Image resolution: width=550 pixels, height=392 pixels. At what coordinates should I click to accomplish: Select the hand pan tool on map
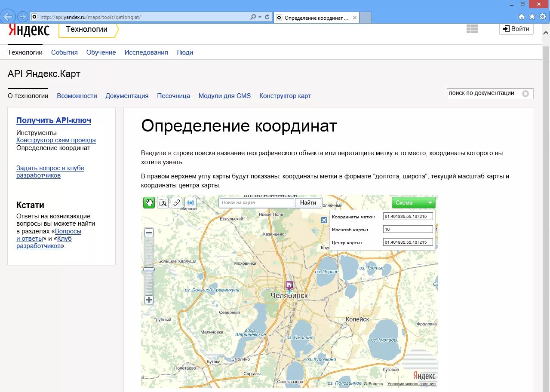[x=149, y=202]
